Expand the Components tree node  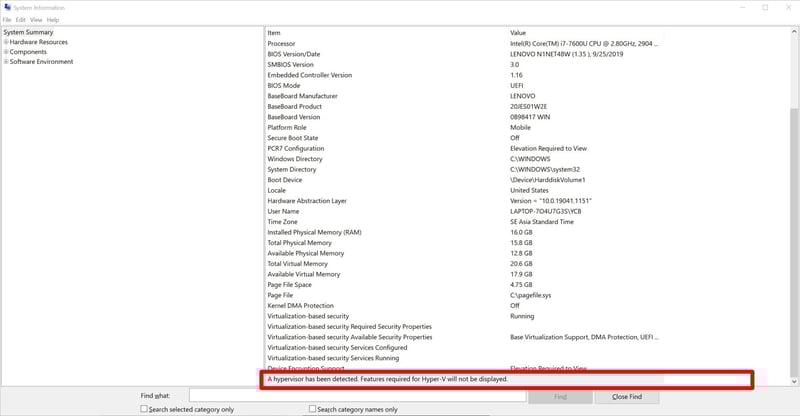pos(6,52)
